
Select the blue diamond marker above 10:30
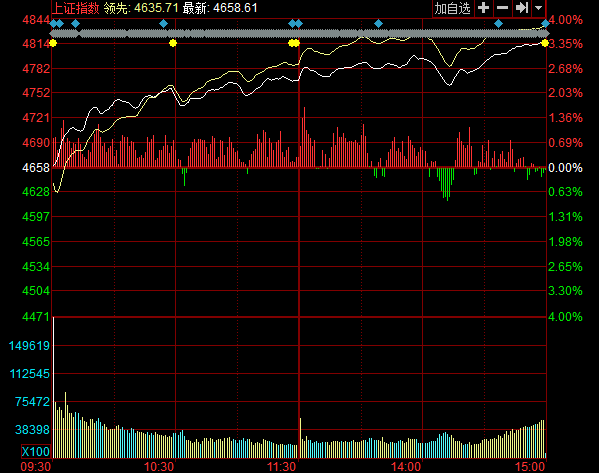click(164, 24)
